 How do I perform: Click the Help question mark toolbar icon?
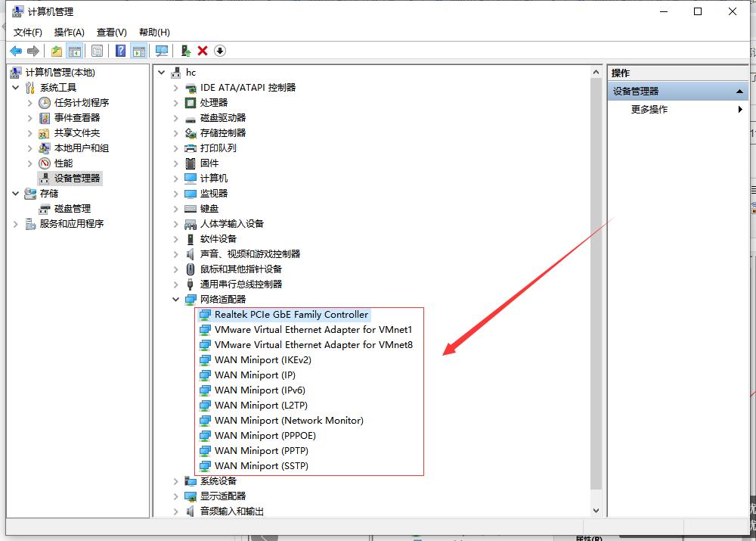(120, 51)
